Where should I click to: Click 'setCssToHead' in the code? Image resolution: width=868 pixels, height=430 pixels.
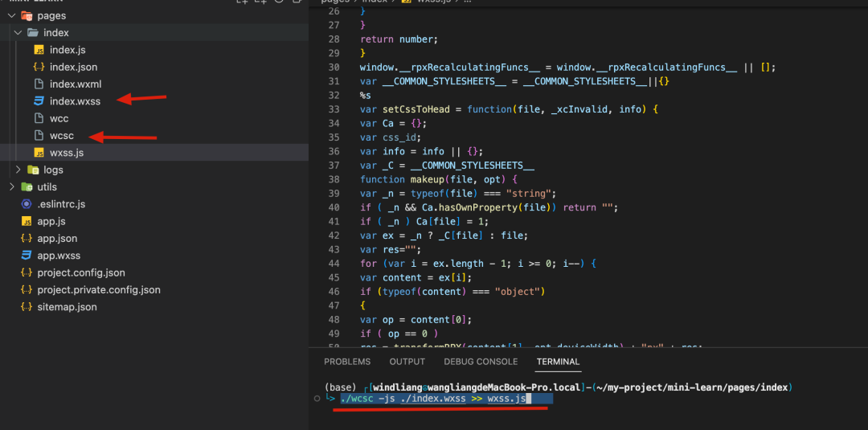(x=418, y=109)
